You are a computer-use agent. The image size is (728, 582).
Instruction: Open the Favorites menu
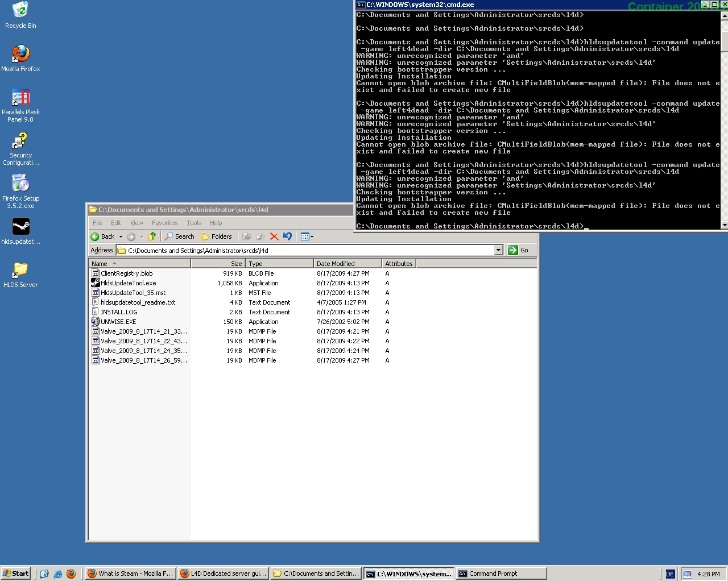click(x=164, y=223)
